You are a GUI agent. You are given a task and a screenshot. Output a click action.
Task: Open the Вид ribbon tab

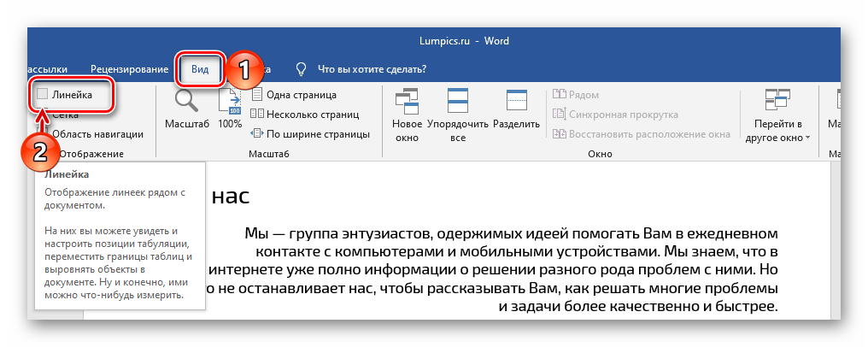pyautogui.click(x=200, y=68)
